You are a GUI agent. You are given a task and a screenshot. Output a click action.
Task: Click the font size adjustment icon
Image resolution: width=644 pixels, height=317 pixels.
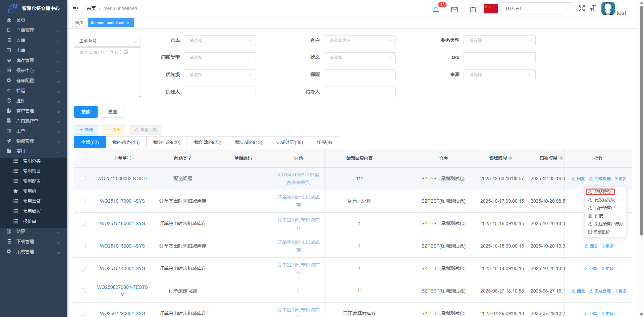(593, 9)
